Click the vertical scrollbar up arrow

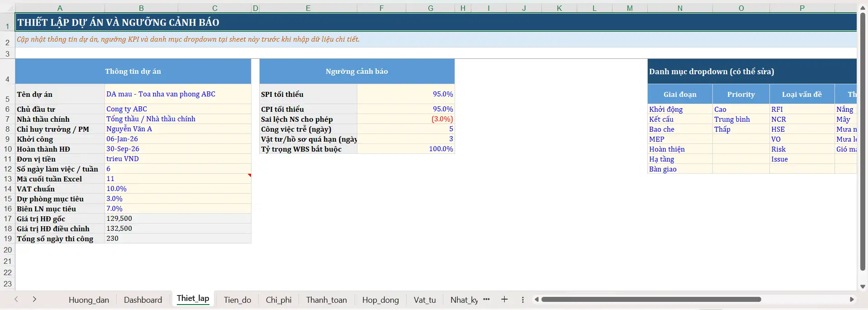pyautogui.click(x=863, y=8)
